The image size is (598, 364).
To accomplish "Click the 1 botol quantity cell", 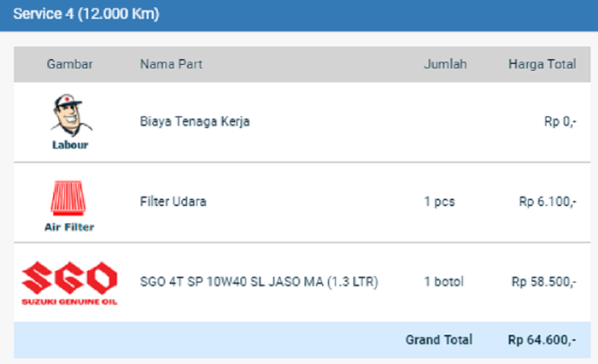I will [x=443, y=281].
